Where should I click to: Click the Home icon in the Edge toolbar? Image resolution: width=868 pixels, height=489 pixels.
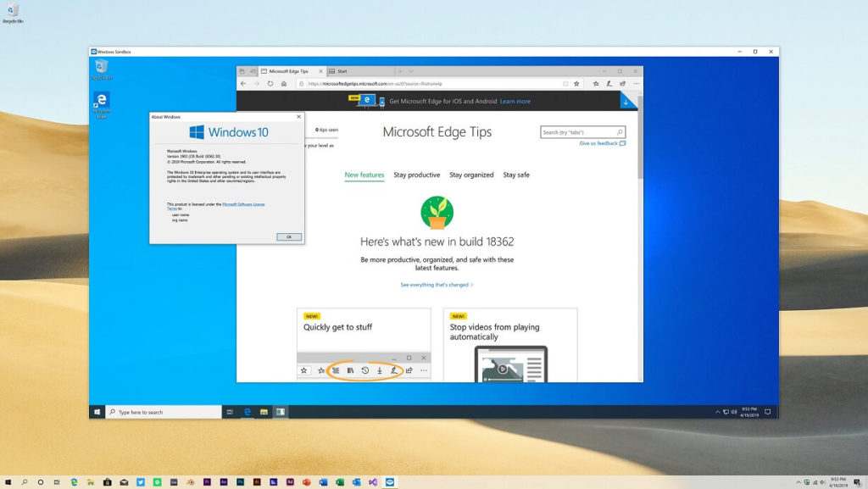282,84
